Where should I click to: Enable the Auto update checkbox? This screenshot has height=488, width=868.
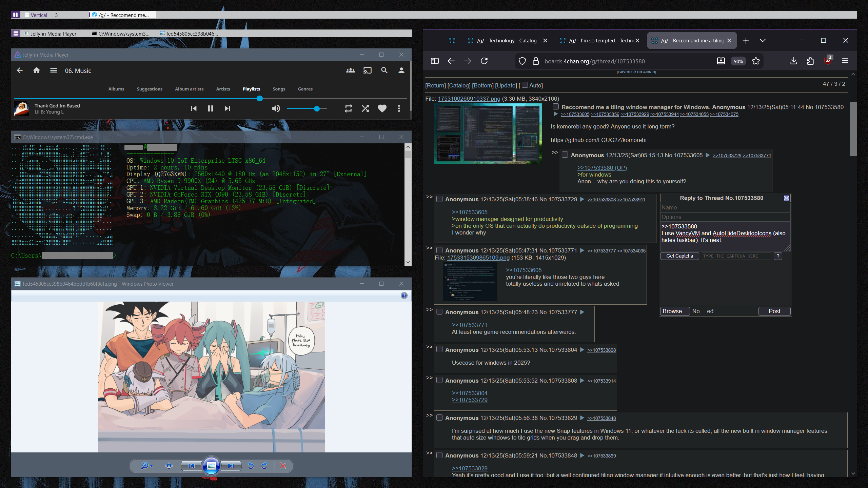[x=525, y=85]
